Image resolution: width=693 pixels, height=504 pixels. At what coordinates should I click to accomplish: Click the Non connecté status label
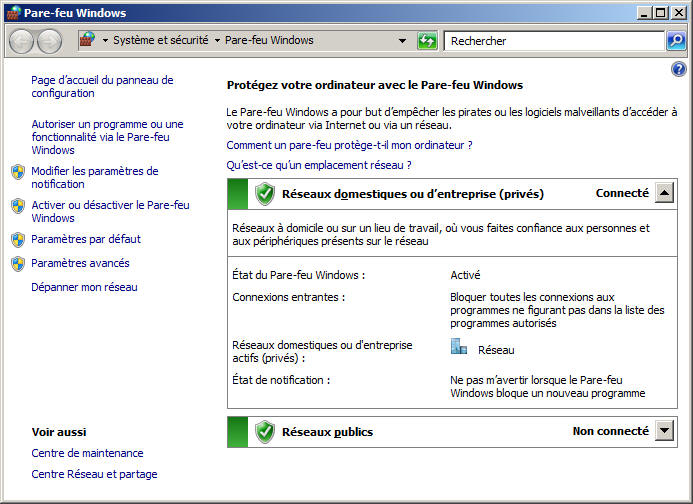tap(611, 431)
